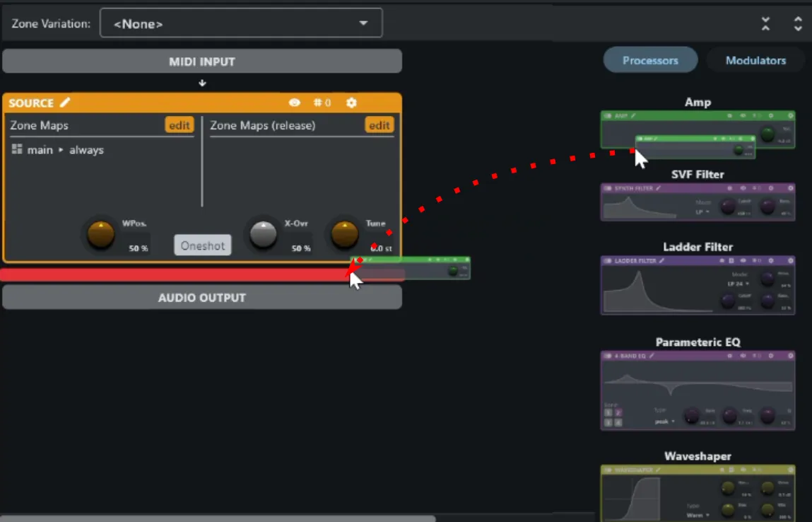Viewport: 812px width, 522px height.
Task: Switch to the Modulators tab
Action: pos(755,60)
